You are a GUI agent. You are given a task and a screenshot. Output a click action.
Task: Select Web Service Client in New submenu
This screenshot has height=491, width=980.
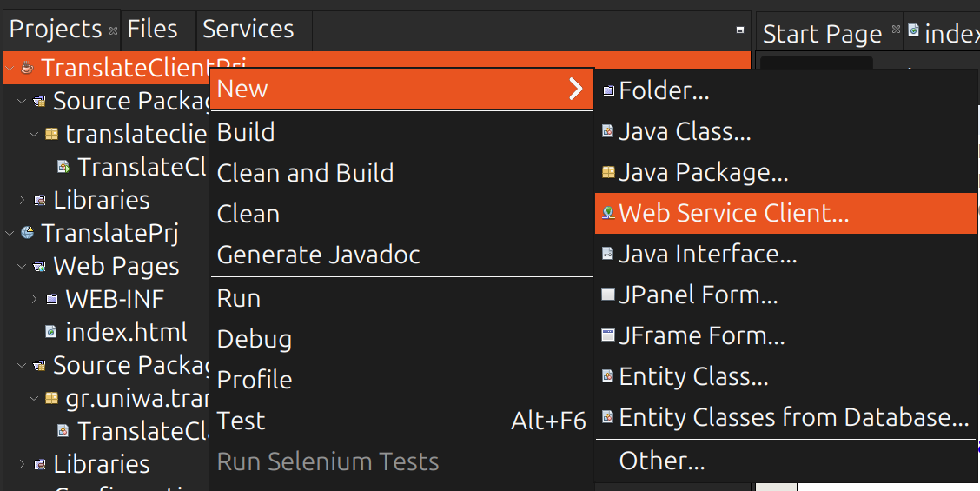pos(785,213)
